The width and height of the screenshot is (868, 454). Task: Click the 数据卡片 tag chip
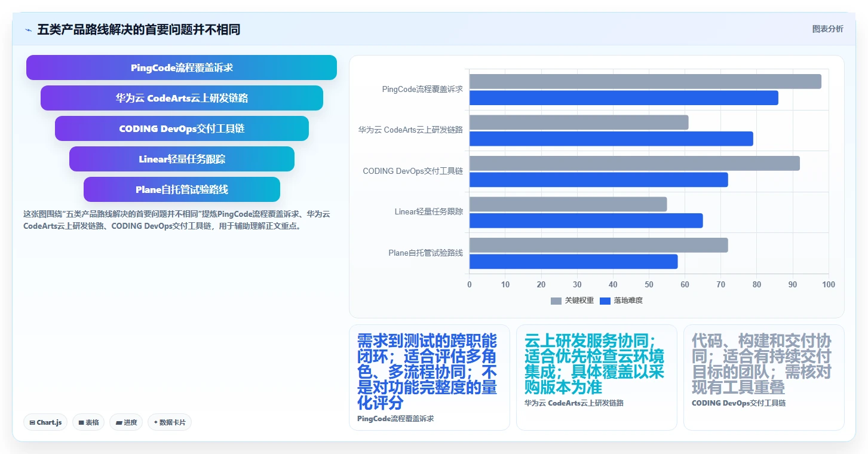point(170,422)
